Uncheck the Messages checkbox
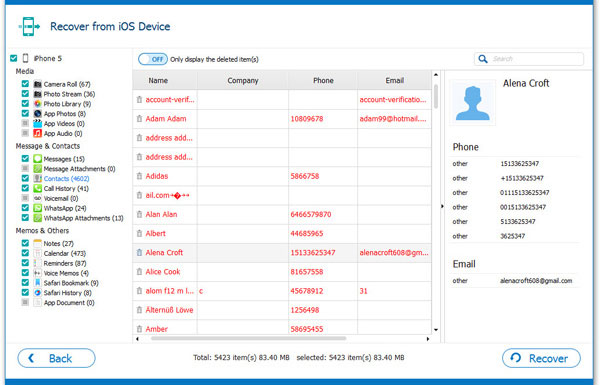This screenshot has width=600, height=385. 25,158
